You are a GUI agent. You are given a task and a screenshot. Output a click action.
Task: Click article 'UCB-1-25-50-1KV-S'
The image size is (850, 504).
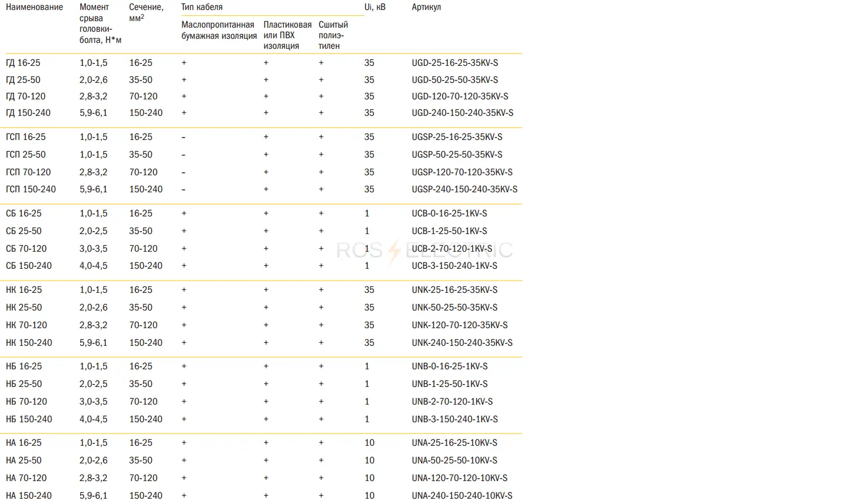click(x=450, y=231)
